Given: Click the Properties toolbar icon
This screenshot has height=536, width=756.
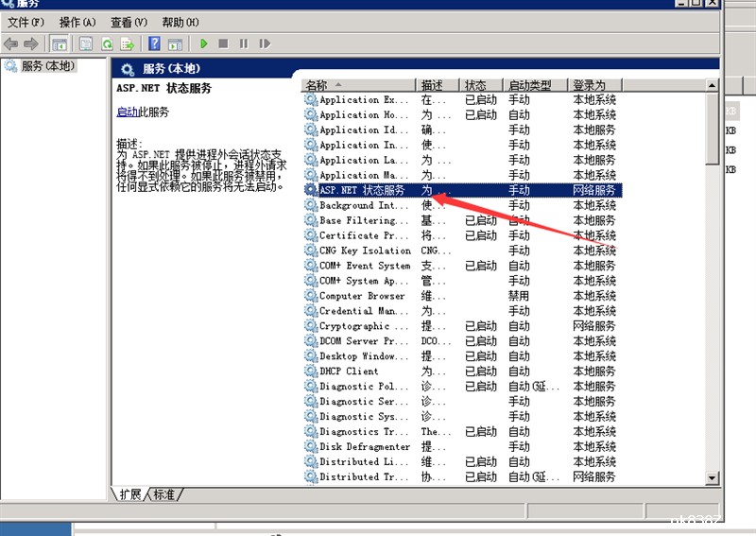Looking at the screenshot, I should [x=86, y=43].
